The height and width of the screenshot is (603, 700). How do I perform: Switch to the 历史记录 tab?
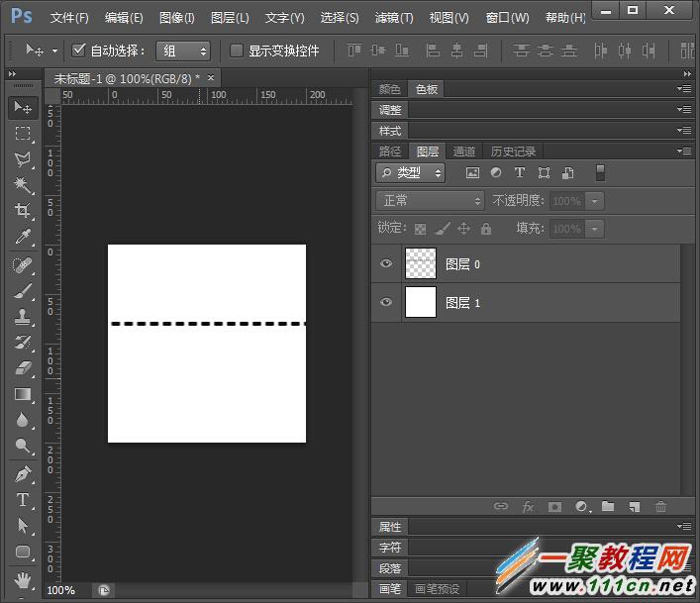[513, 151]
